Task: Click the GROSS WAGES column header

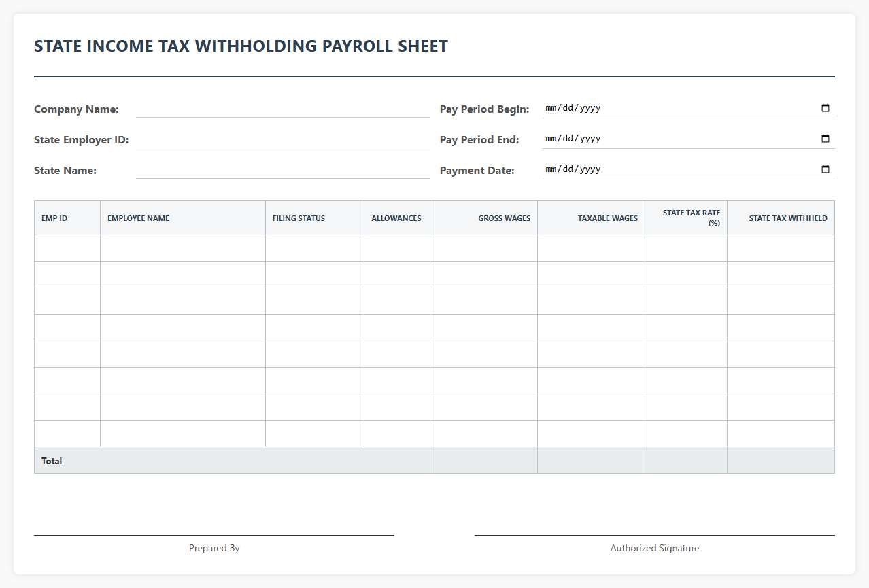Action: 484,218
